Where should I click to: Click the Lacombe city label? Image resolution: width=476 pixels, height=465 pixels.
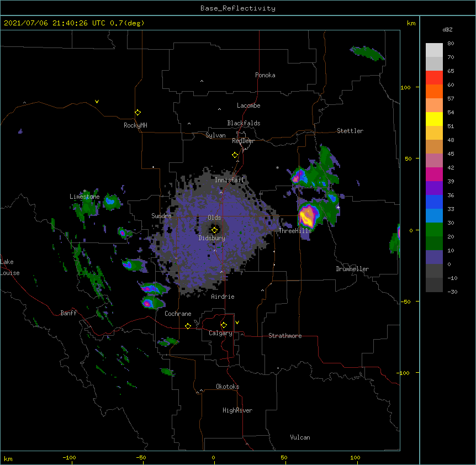(248, 105)
